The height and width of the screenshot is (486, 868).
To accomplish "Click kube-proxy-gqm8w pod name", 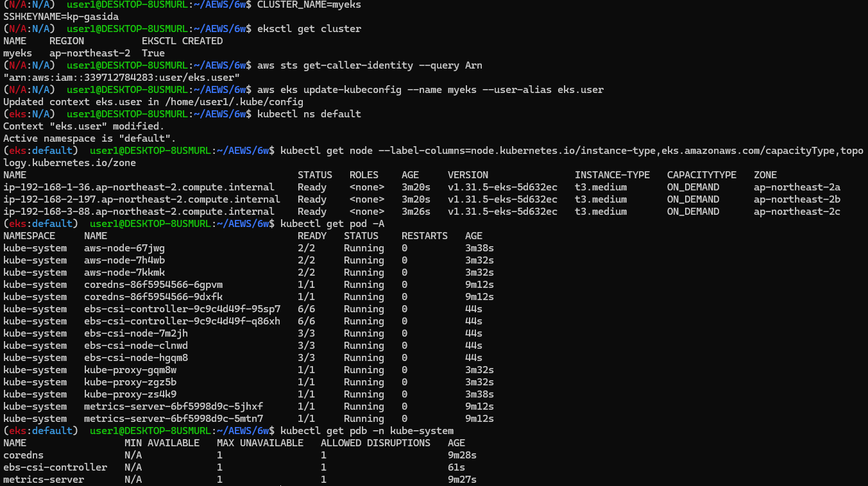I will 130,370.
